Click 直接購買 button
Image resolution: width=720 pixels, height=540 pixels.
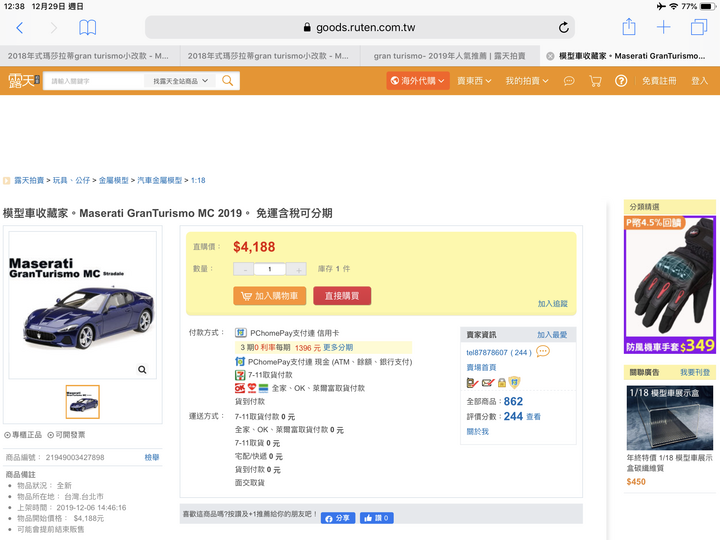pos(342,296)
